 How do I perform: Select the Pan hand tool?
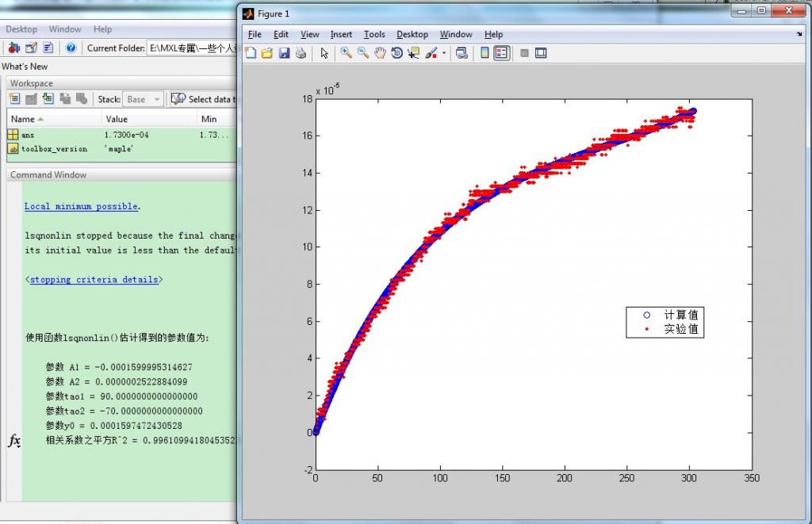click(380, 53)
